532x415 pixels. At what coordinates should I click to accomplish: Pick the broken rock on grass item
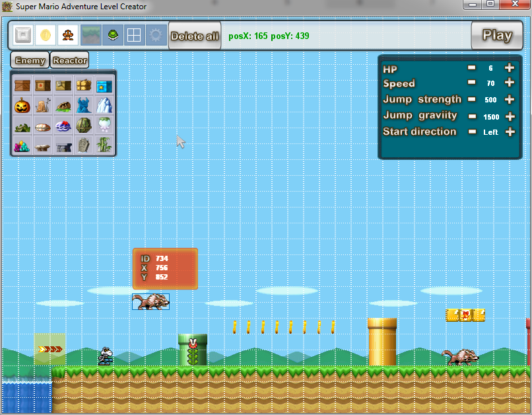[63, 106]
